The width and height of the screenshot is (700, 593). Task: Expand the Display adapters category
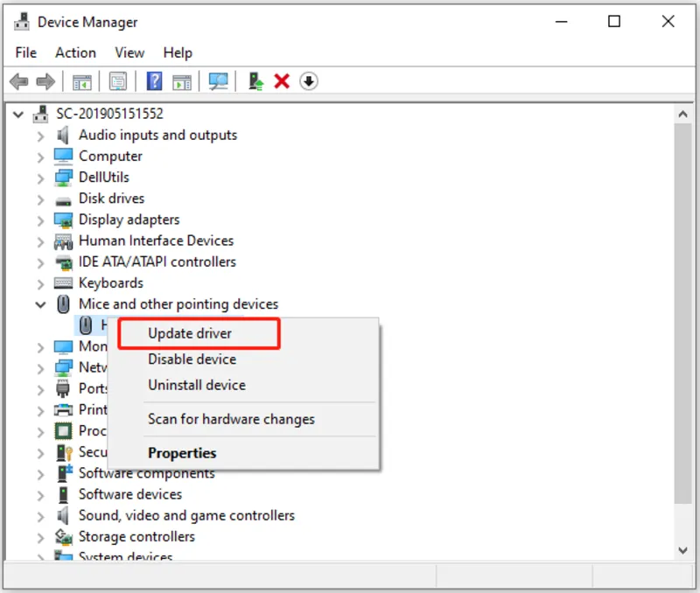pos(40,220)
